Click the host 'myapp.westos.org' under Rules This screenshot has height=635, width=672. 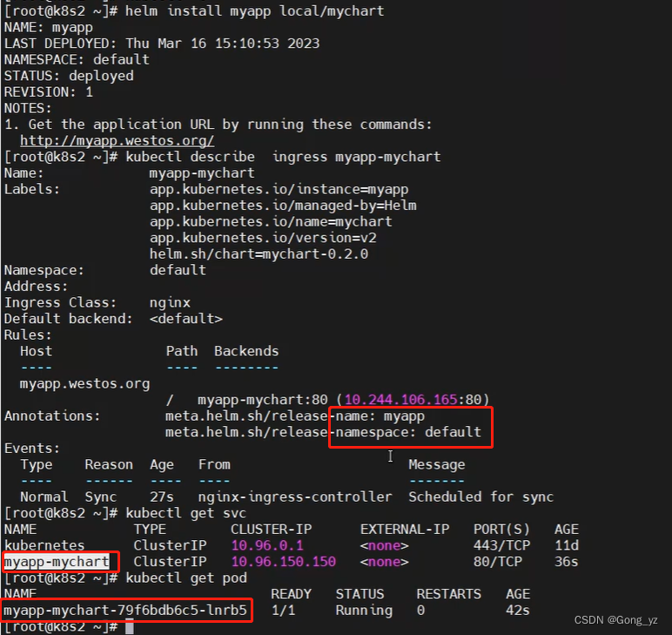click(84, 384)
